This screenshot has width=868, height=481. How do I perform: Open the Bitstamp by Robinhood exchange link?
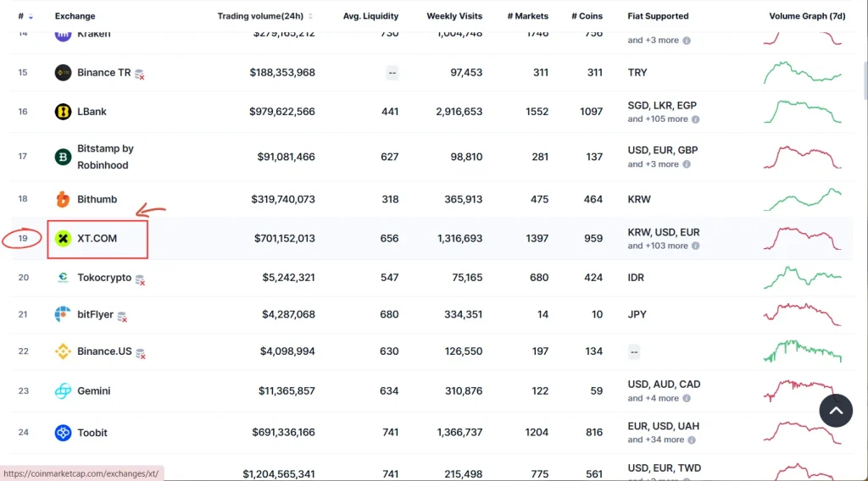click(x=105, y=157)
